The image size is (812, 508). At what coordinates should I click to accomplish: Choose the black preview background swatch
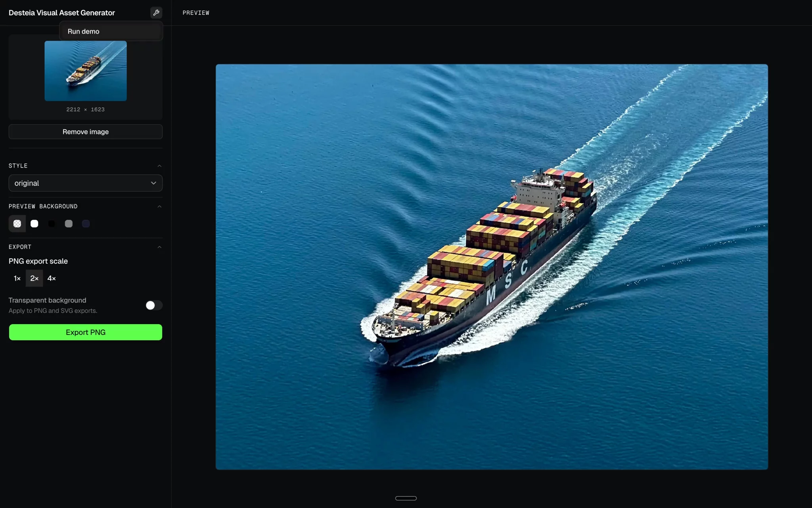(x=52, y=224)
